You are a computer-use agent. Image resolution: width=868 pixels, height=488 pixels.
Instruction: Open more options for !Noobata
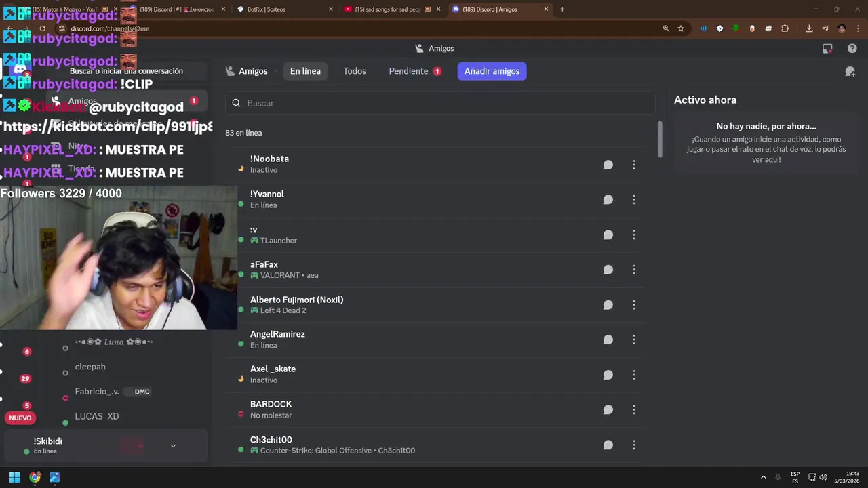(634, 165)
